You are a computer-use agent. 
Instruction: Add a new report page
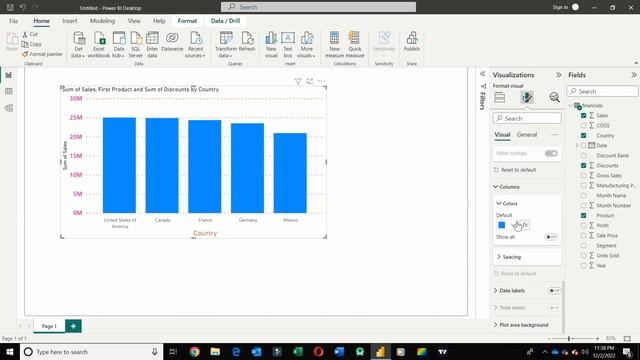pyautogui.click(x=73, y=326)
